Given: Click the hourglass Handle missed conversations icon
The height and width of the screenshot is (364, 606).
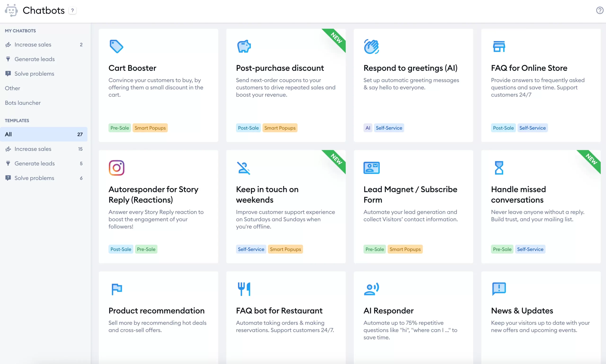Looking at the screenshot, I should (499, 168).
